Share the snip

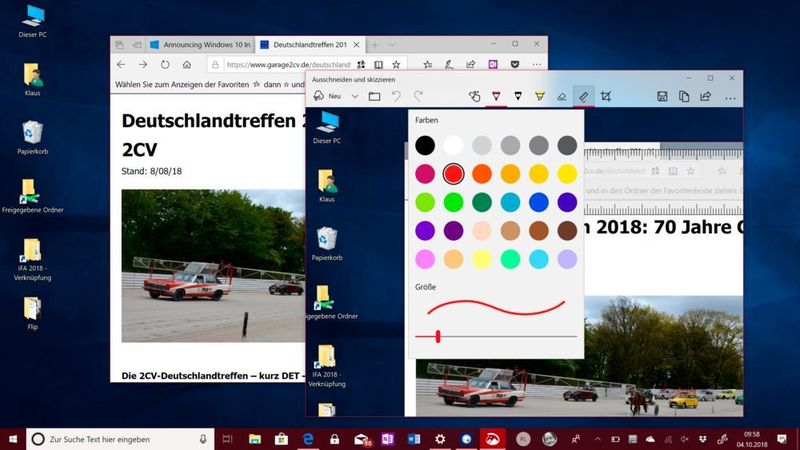point(706,96)
